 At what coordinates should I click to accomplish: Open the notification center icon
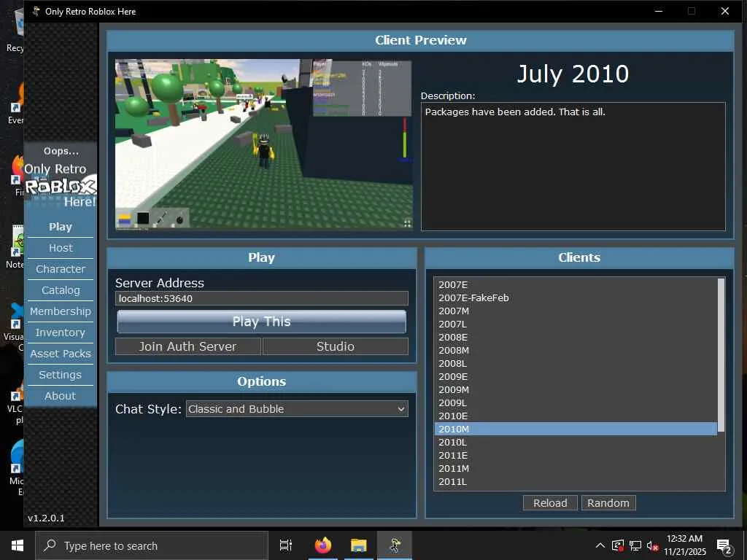(x=724, y=546)
